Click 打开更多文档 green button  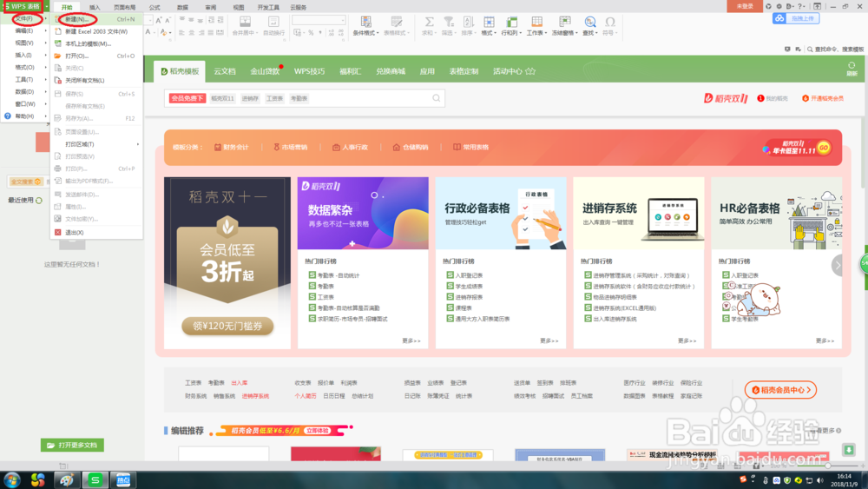point(72,446)
